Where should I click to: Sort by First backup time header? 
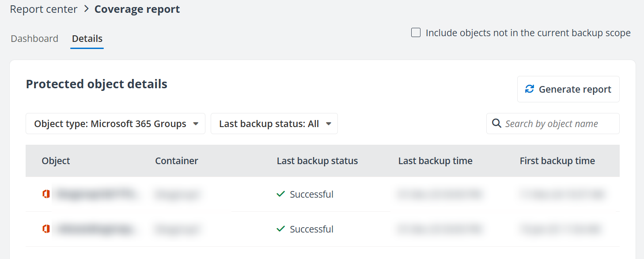click(x=557, y=161)
